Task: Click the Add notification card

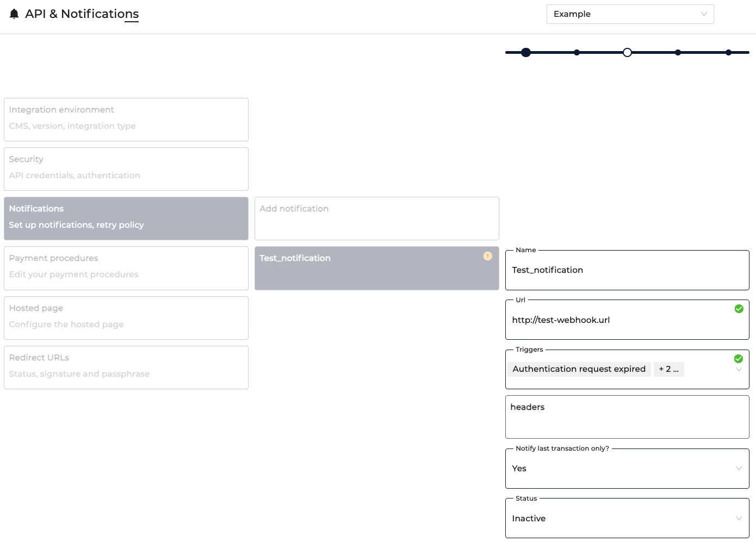Action: [x=377, y=219]
